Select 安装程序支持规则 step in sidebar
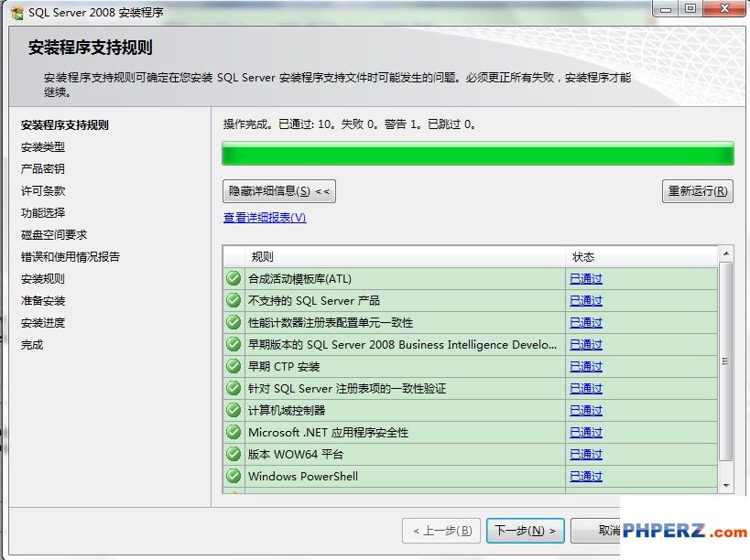The height and width of the screenshot is (560, 750). [x=65, y=125]
